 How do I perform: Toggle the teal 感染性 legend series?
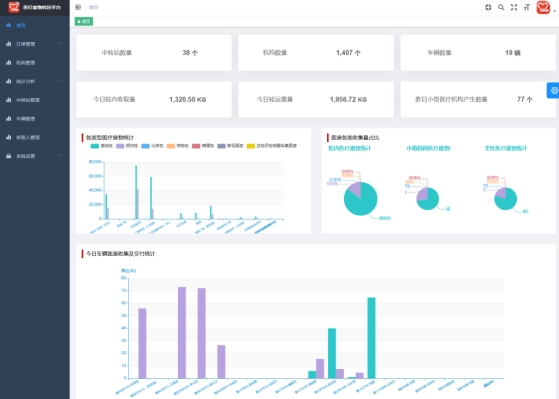pos(102,146)
